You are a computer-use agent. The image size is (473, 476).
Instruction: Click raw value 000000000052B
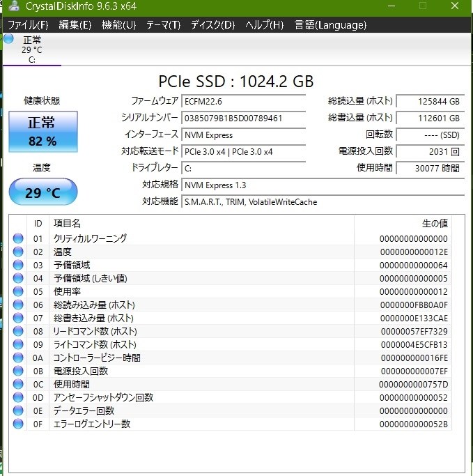coord(414,424)
